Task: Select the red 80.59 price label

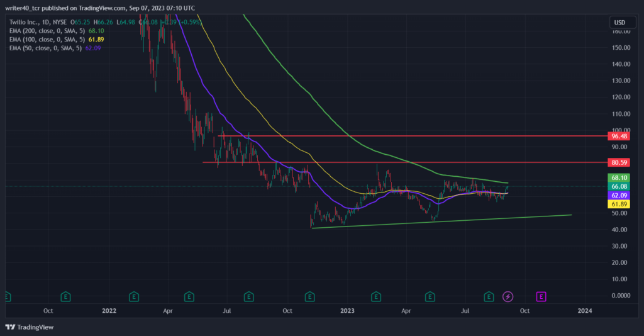Action: click(619, 162)
